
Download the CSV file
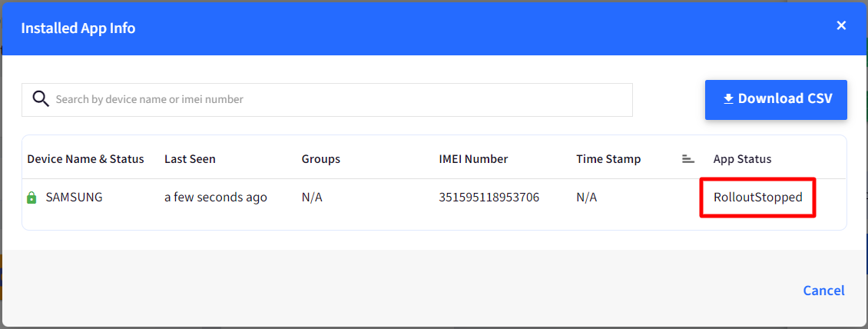point(776,99)
